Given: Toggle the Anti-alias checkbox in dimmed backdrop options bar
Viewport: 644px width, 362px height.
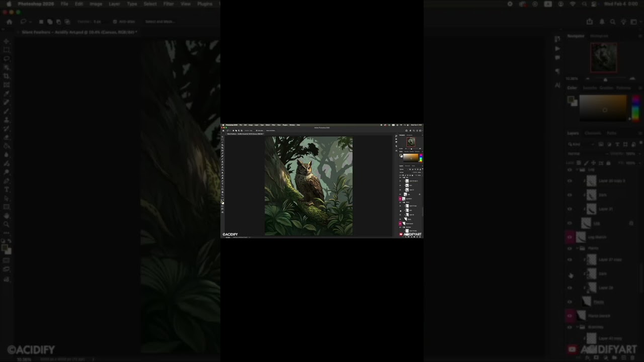Looking at the screenshot, I should pos(115,22).
